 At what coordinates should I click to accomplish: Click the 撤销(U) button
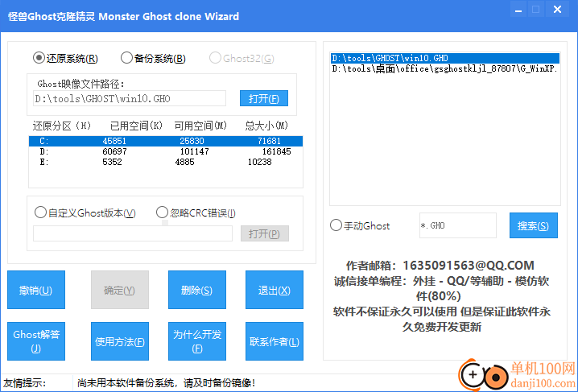click(36, 290)
